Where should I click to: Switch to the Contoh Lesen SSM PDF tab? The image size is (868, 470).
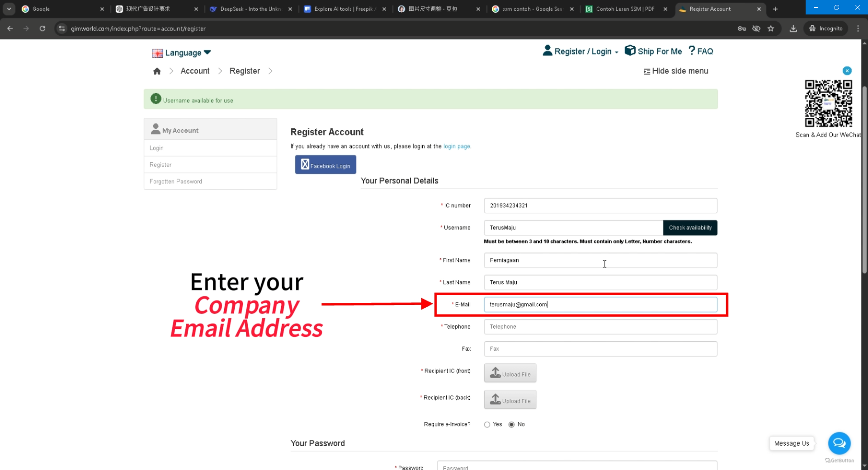click(x=625, y=9)
